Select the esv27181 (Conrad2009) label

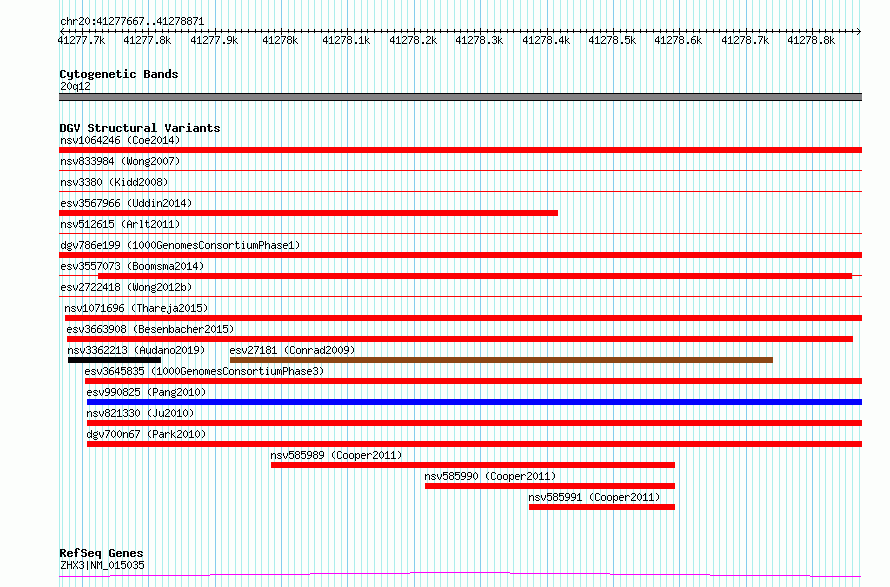tap(292, 350)
